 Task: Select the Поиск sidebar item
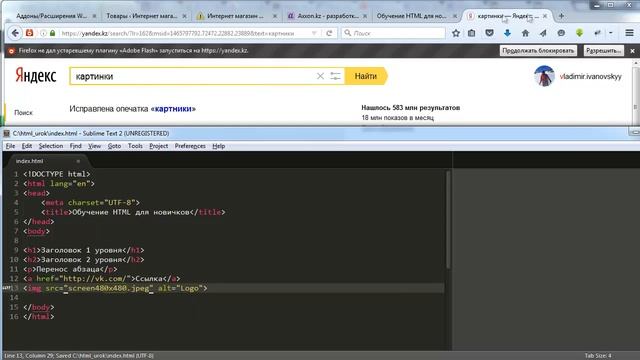[x=23, y=113]
